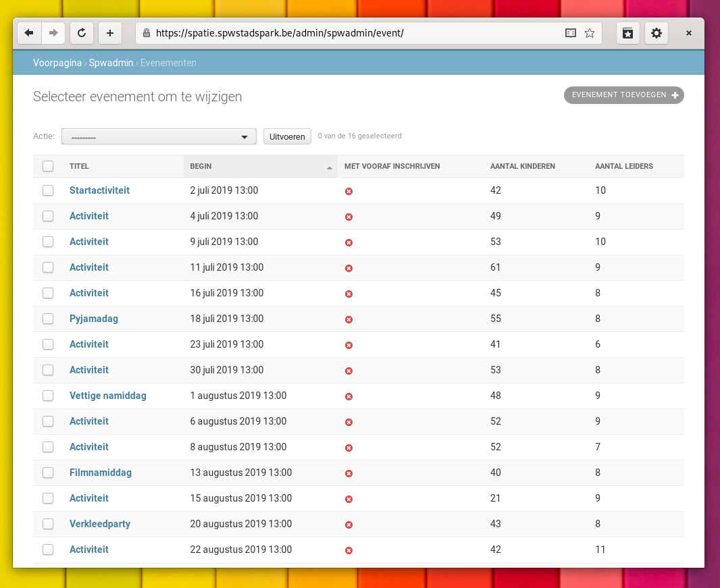Sort the table by the Titel column header
Image resolution: width=720 pixels, height=588 pixels.
pyautogui.click(x=79, y=166)
